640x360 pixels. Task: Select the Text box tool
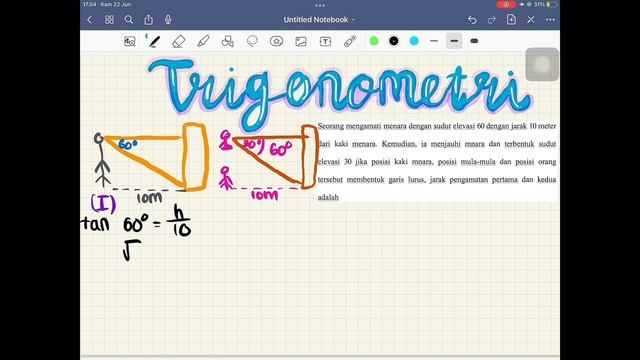point(325,41)
